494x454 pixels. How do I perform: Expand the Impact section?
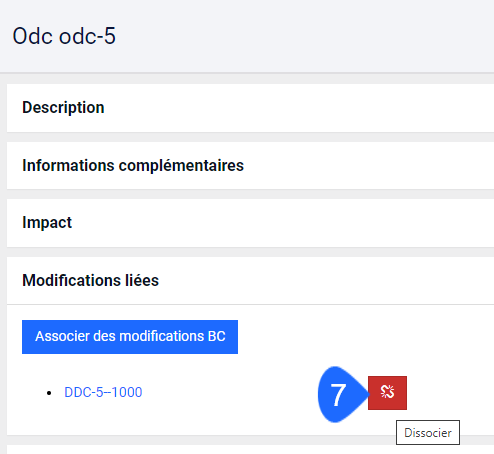click(250, 223)
